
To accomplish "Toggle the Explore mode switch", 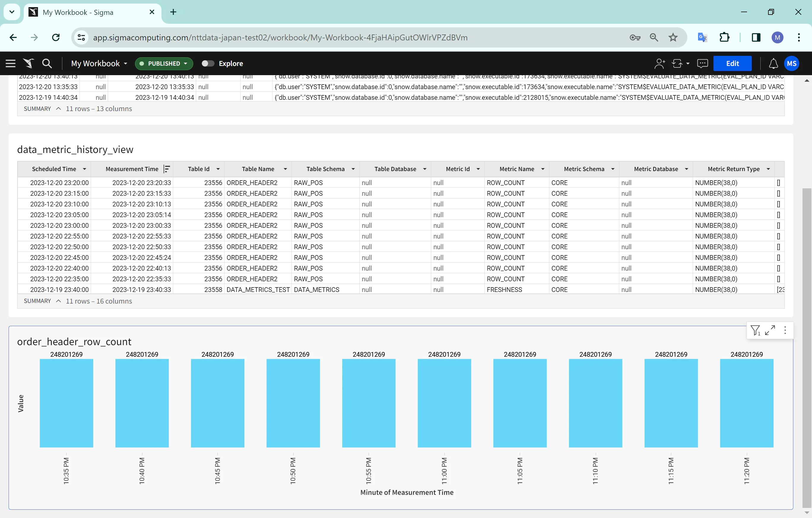I will pos(208,64).
